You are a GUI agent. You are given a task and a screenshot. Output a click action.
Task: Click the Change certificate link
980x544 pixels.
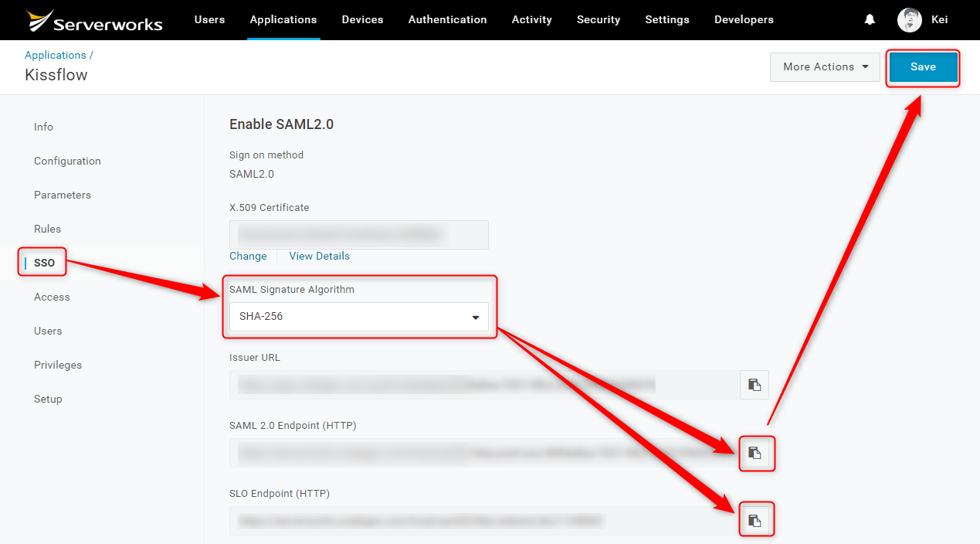[248, 256]
